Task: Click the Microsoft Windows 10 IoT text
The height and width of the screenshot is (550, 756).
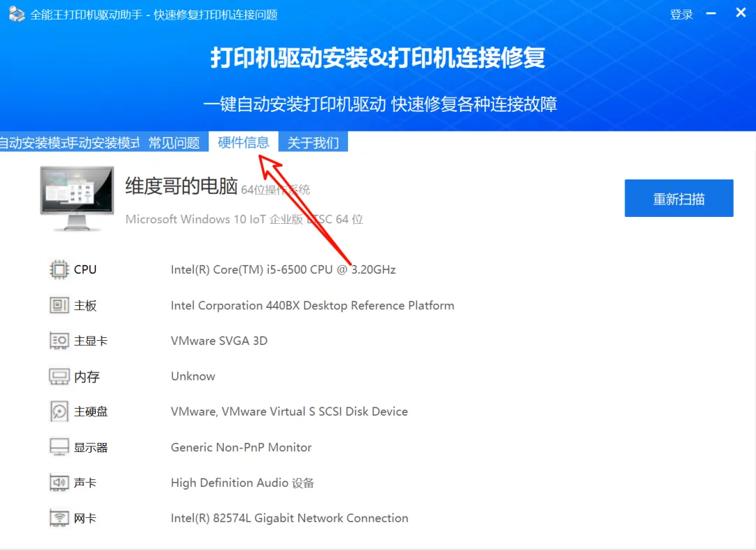Action: click(x=244, y=219)
